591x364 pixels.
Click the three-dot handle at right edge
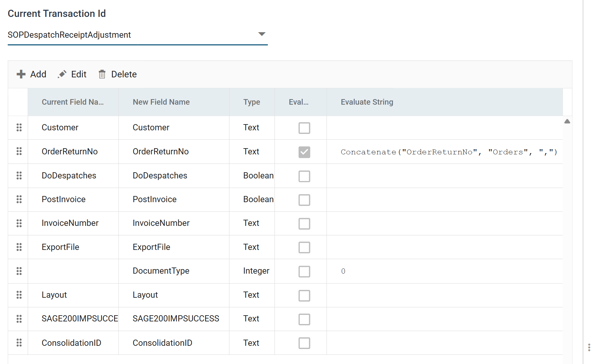(589, 347)
